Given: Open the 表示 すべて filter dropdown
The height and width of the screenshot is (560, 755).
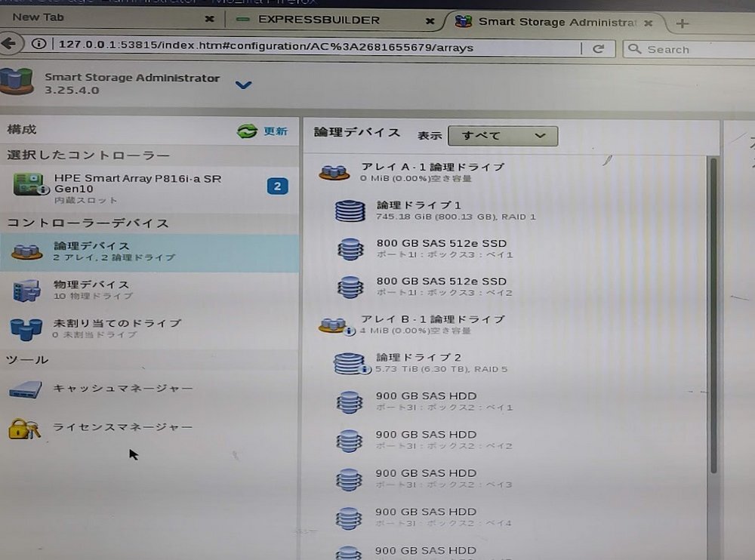Looking at the screenshot, I should (503, 136).
